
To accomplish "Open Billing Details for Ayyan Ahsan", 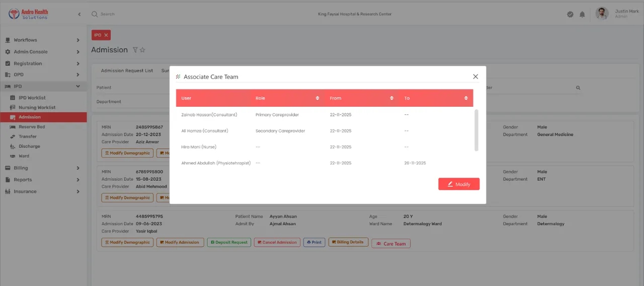I will tap(348, 242).
